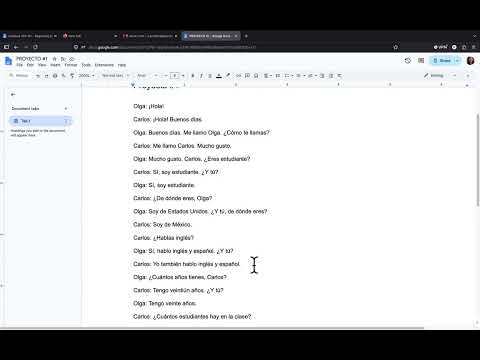
Task: Click the move-to-folder icon beside title
Action: (63, 59)
